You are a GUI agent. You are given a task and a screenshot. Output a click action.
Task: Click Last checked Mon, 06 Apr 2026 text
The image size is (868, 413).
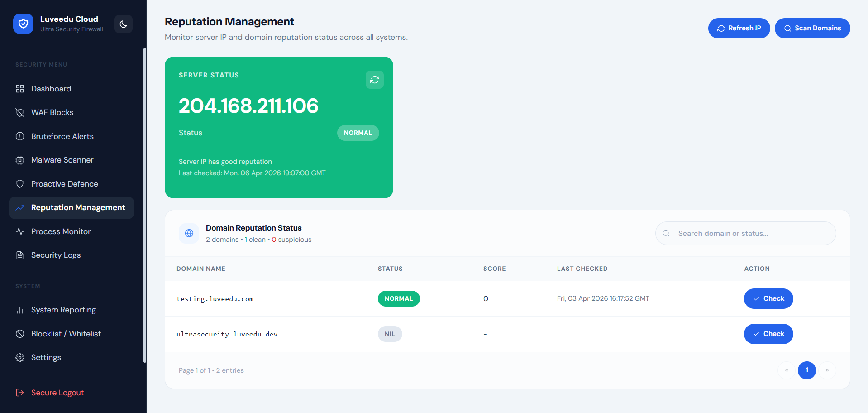pyautogui.click(x=252, y=173)
